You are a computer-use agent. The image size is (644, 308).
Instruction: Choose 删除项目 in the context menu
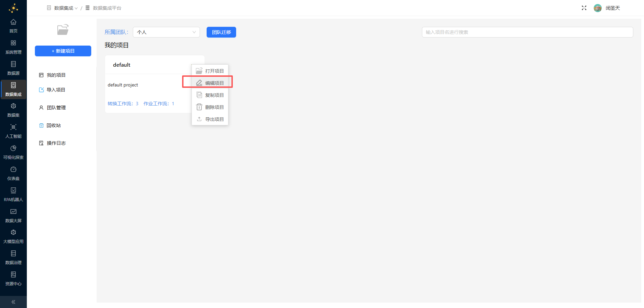pyautogui.click(x=210, y=107)
